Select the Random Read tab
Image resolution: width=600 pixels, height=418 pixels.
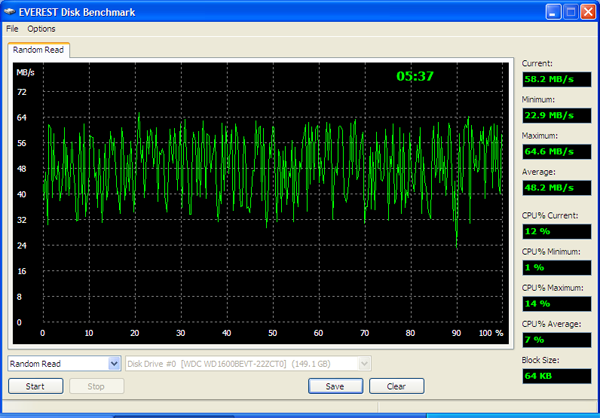38,50
